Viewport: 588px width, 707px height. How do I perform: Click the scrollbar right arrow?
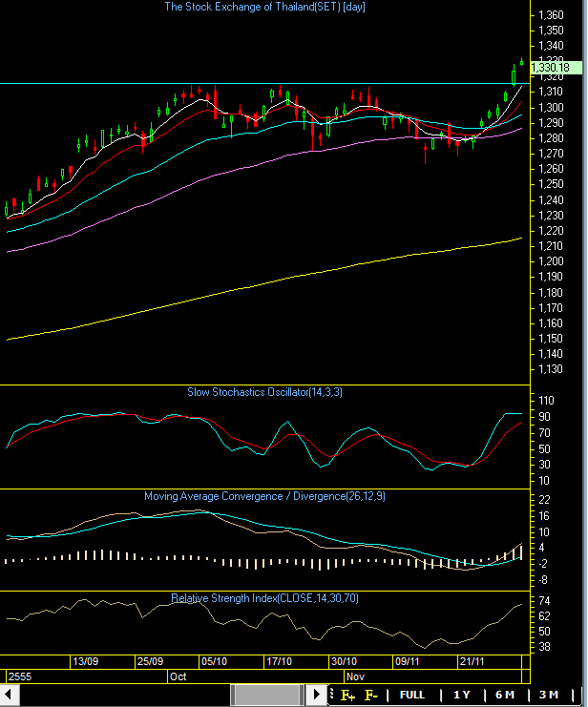pyautogui.click(x=317, y=695)
